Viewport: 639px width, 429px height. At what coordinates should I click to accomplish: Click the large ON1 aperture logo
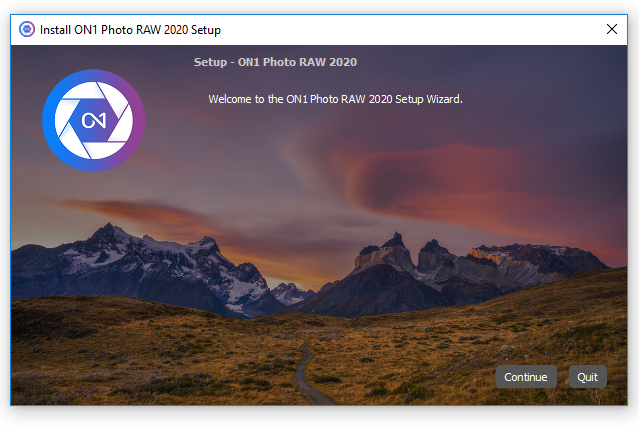[x=93, y=120]
